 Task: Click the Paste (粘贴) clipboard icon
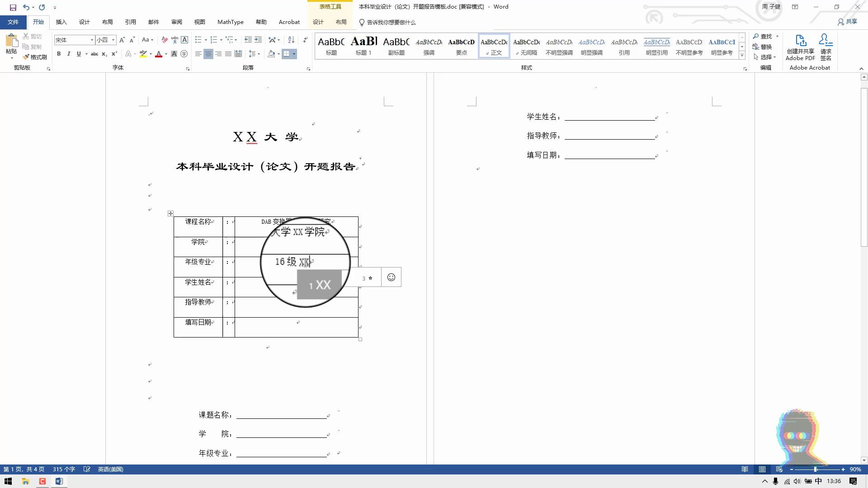pyautogui.click(x=11, y=41)
